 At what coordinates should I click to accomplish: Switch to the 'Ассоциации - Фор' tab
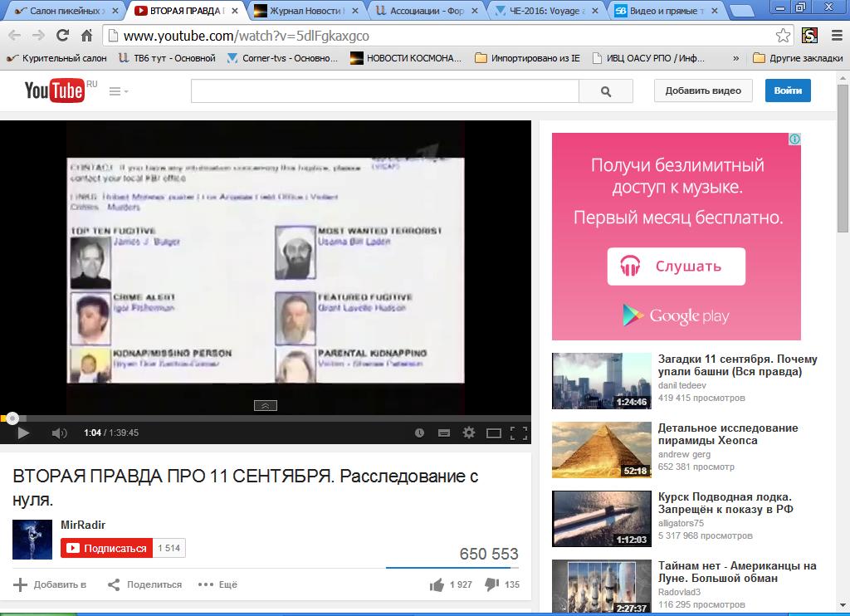[x=427, y=10]
